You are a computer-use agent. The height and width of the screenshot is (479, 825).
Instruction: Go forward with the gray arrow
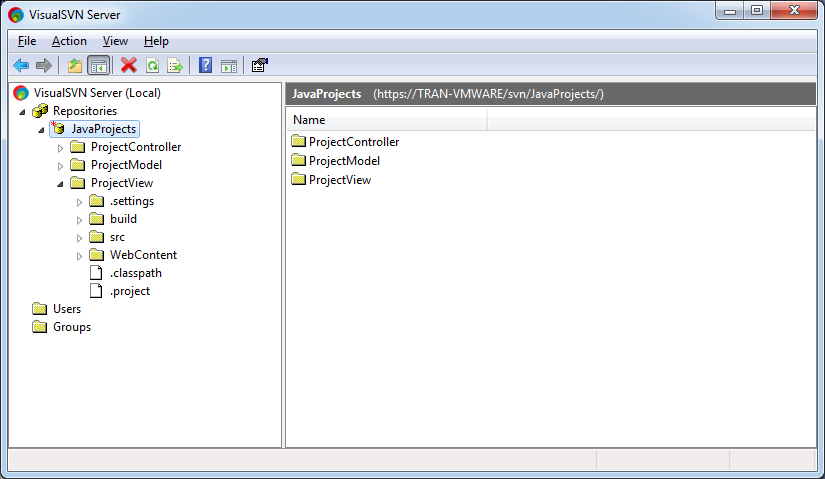tap(44, 65)
